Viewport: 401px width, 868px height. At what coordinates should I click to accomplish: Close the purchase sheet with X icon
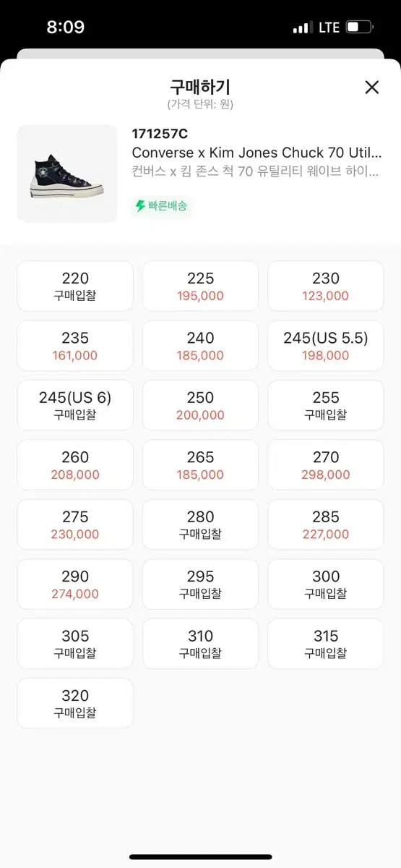(371, 88)
